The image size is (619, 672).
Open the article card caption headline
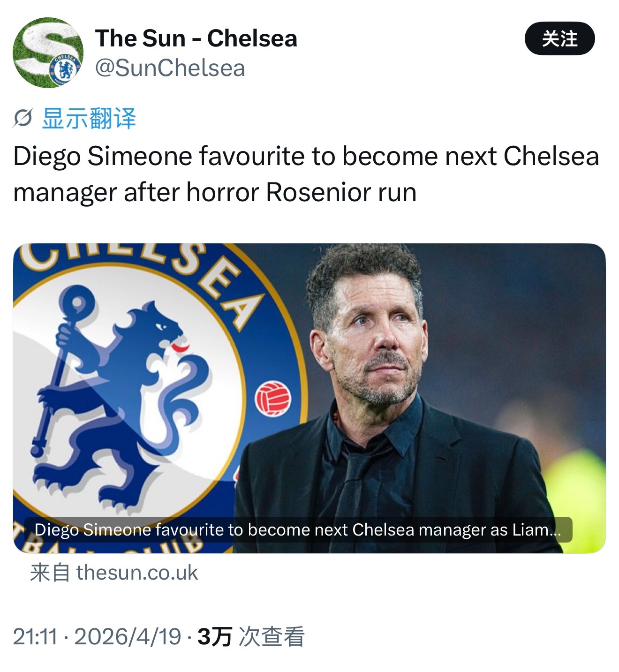click(x=297, y=530)
